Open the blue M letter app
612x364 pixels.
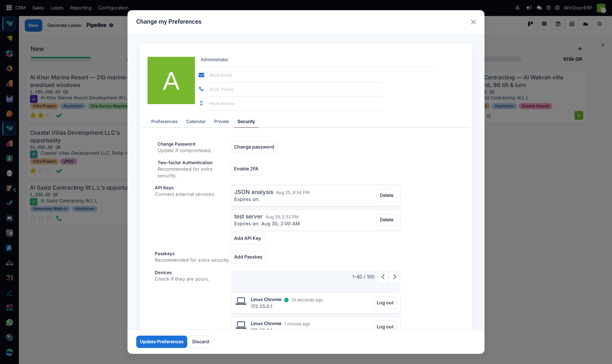pos(9,99)
